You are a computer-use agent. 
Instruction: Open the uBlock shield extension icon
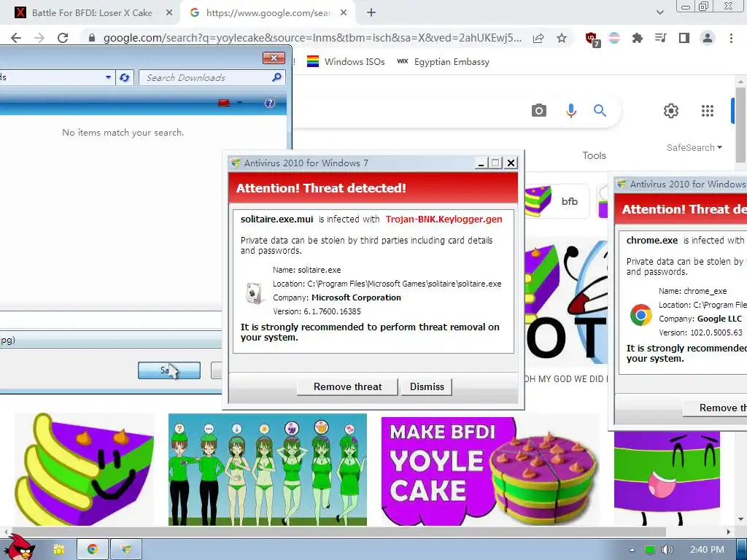592,39
